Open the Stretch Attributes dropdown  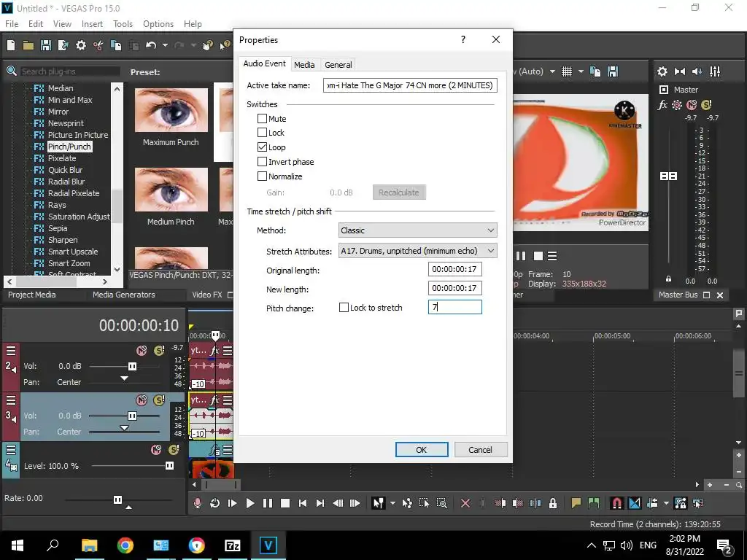tap(417, 251)
